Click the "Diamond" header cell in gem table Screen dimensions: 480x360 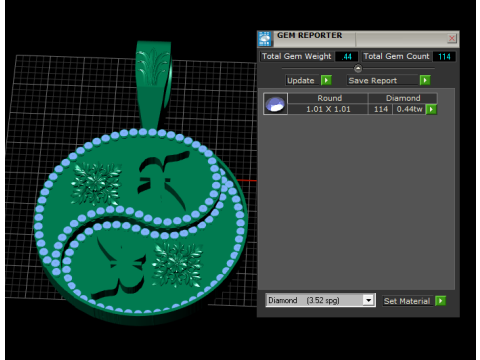[x=403, y=98]
